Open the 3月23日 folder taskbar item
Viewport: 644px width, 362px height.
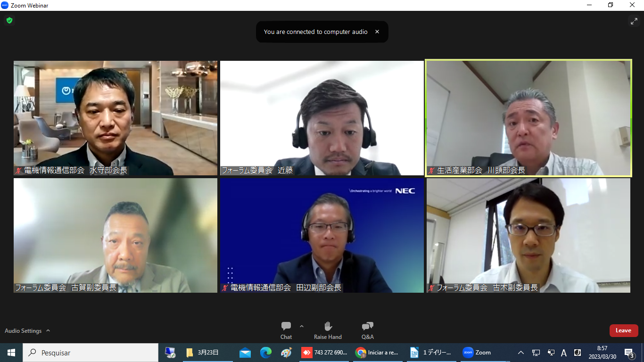click(203, 353)
